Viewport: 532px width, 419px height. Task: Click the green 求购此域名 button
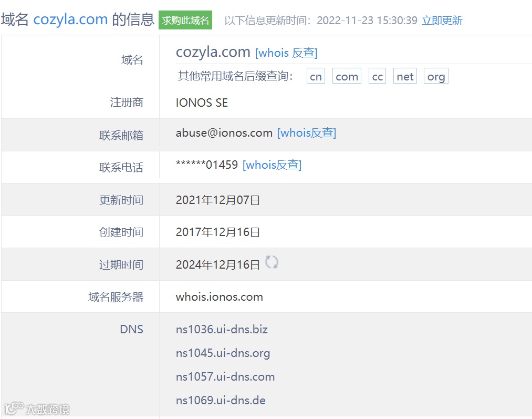click(185, 20)
